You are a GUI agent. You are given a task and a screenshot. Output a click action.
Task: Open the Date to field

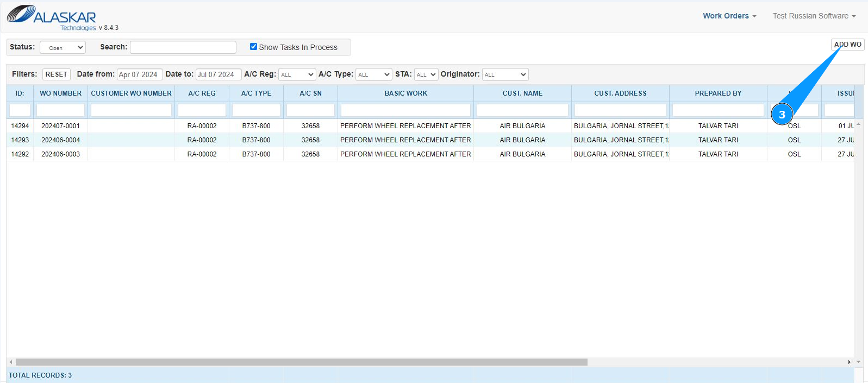pyautogui.click(x=218, y=74)
